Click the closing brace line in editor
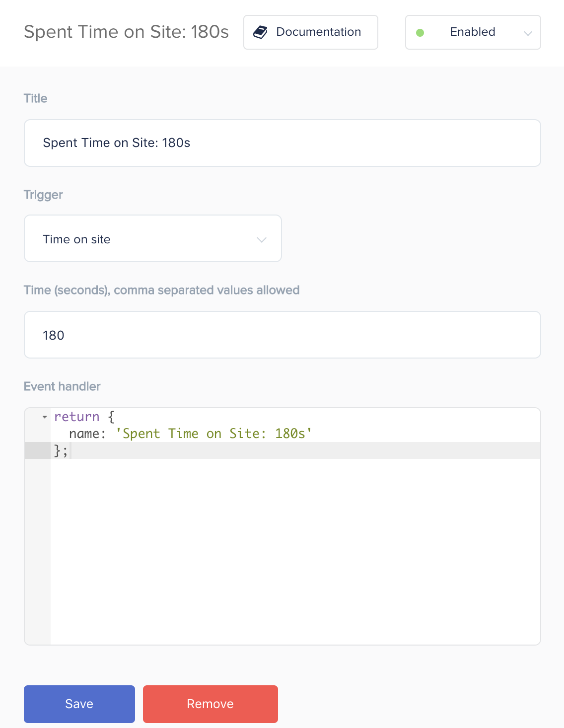Viewport: 564px width, 728px height. [295, 450]
